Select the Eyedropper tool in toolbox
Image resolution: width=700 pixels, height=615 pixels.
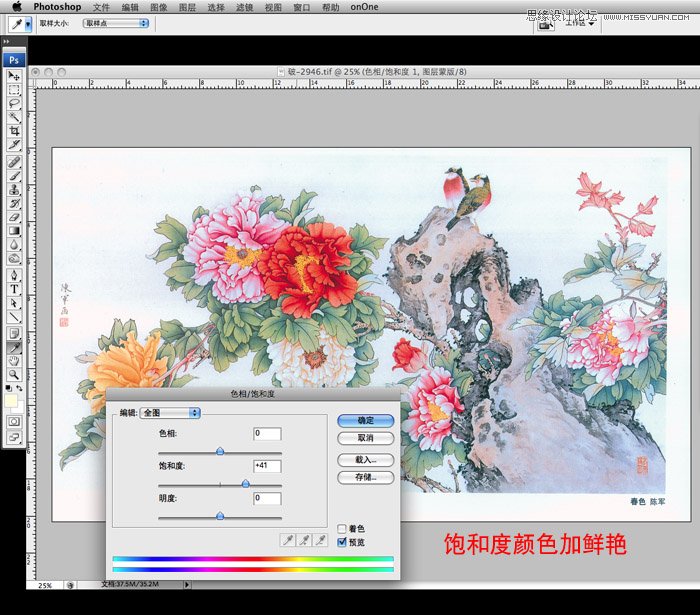pyautogui.click(x=14, y=347)
